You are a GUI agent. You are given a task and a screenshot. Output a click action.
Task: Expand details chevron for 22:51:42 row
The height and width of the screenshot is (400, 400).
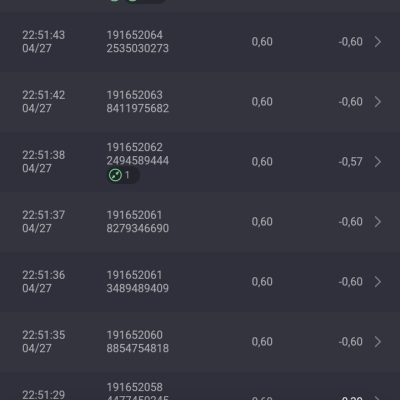tap(378, 102)
